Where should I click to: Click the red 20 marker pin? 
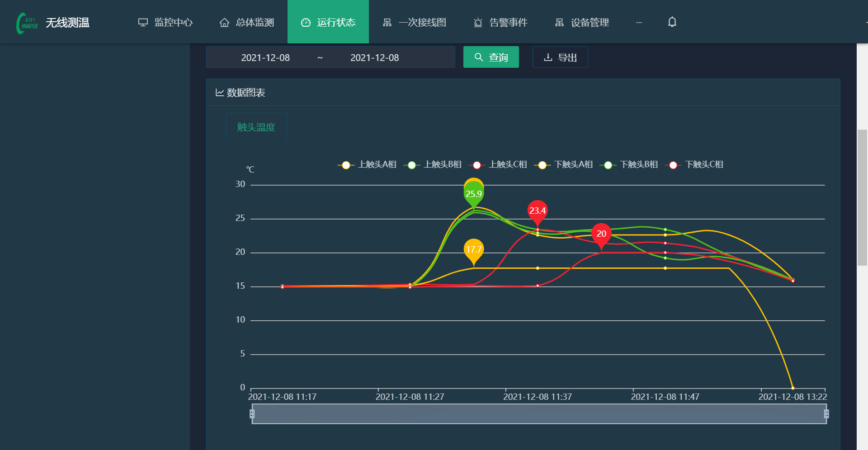pos(601,234)
